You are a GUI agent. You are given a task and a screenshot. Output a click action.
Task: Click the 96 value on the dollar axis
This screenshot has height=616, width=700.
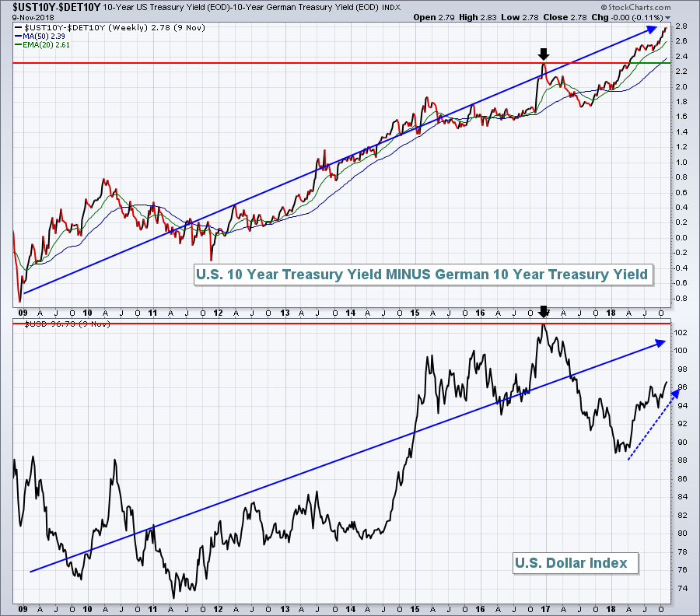coord(683,387)
